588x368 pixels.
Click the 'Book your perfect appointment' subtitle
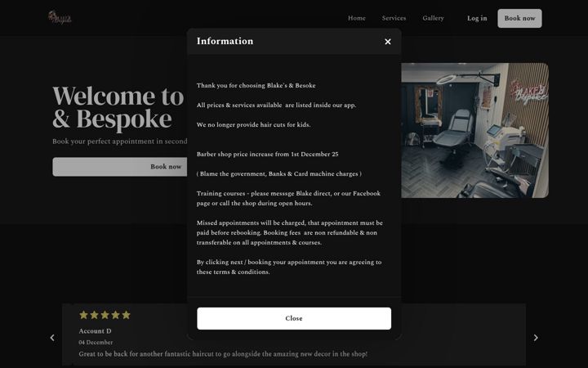point(119,141)
